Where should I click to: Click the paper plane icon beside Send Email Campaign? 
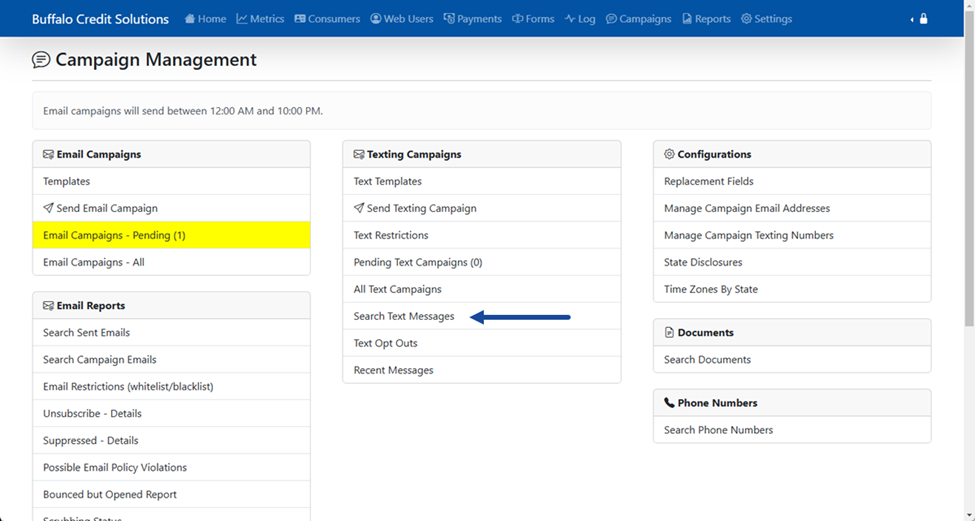click(48, 208)
